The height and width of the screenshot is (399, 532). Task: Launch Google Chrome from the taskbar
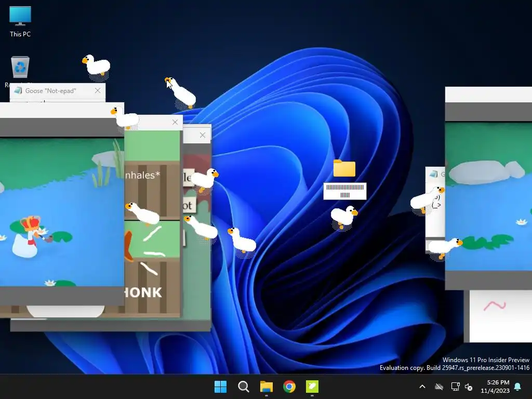tap(289, 387)
